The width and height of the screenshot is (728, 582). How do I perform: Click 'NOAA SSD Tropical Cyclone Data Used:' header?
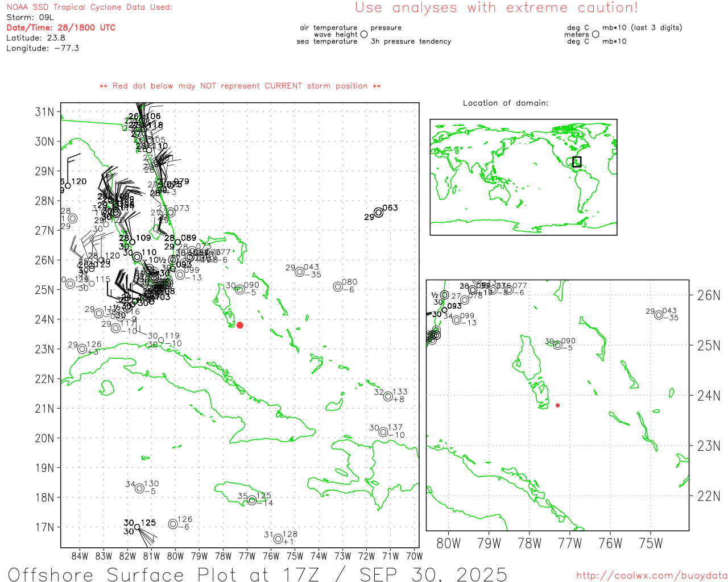click(89, 7)
